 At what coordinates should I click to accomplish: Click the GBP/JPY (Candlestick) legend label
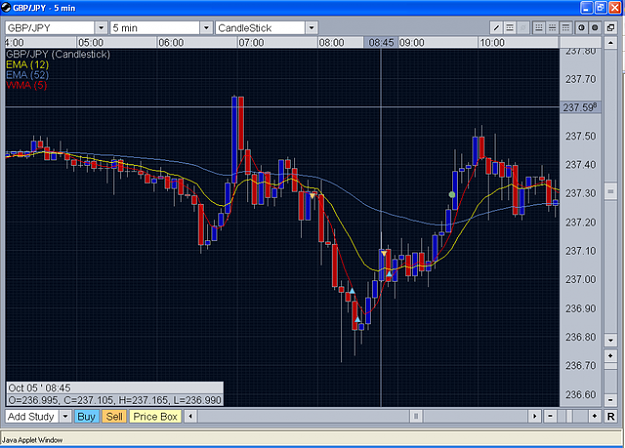(58, 54)
